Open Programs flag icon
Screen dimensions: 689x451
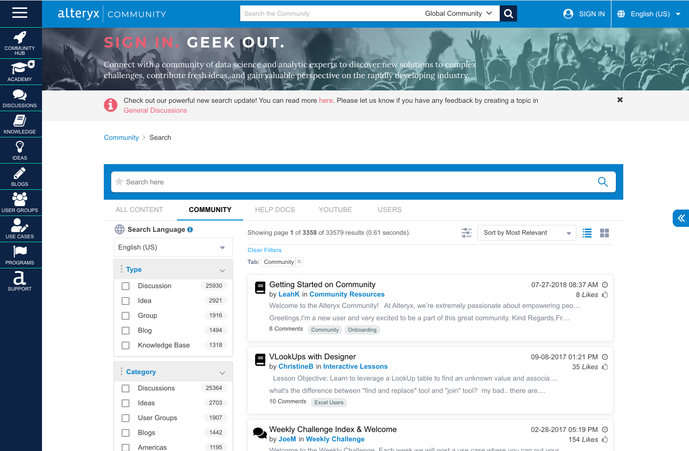coord(20,255)
